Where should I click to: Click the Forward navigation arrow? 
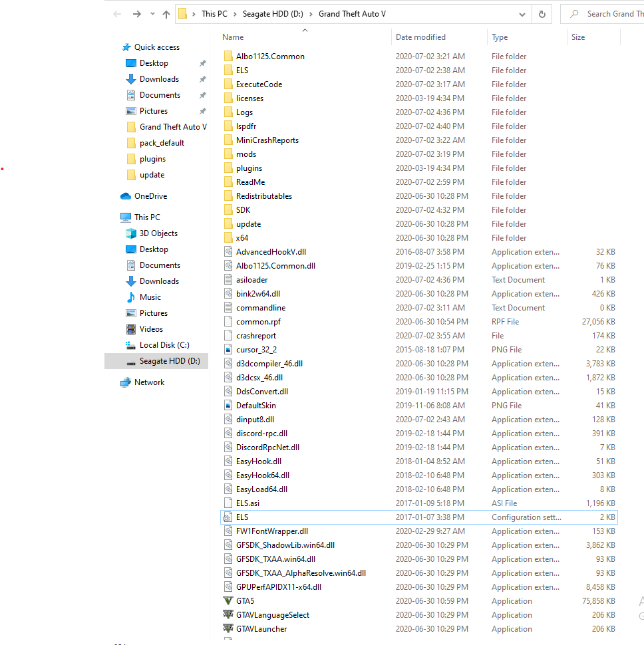(137, 14)
